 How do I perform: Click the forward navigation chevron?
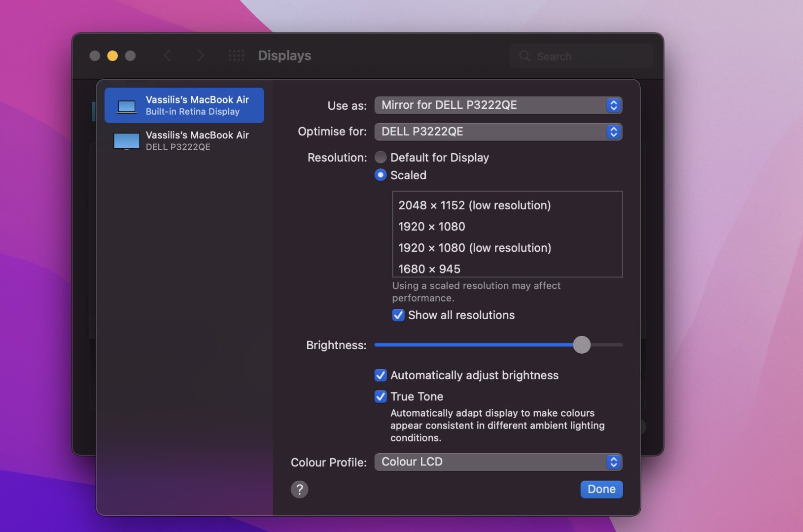pos(200,56)
